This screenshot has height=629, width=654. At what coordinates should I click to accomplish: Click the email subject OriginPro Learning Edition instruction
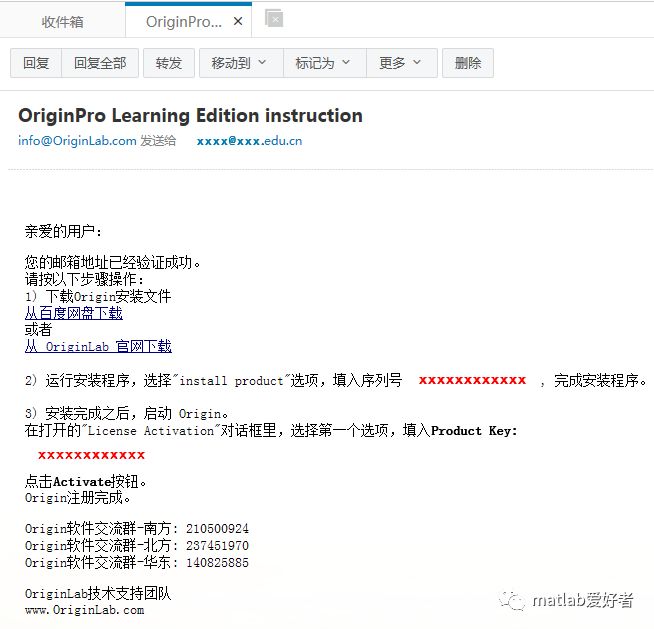[190, 116]
